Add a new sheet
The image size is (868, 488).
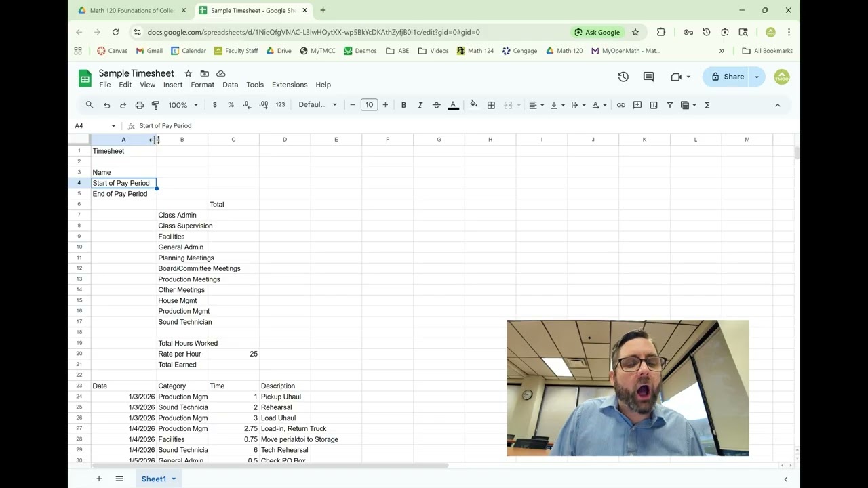tap(99, 479)
